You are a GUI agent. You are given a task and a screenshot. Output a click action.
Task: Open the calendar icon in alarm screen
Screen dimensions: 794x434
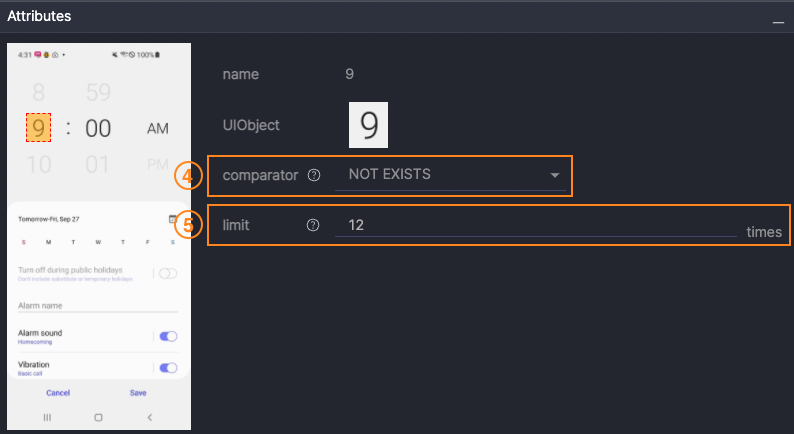click(x=173, y=218)
